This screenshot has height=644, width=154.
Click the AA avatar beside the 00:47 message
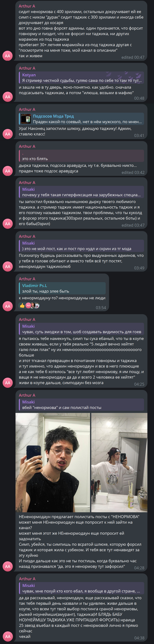coord(8,56)
